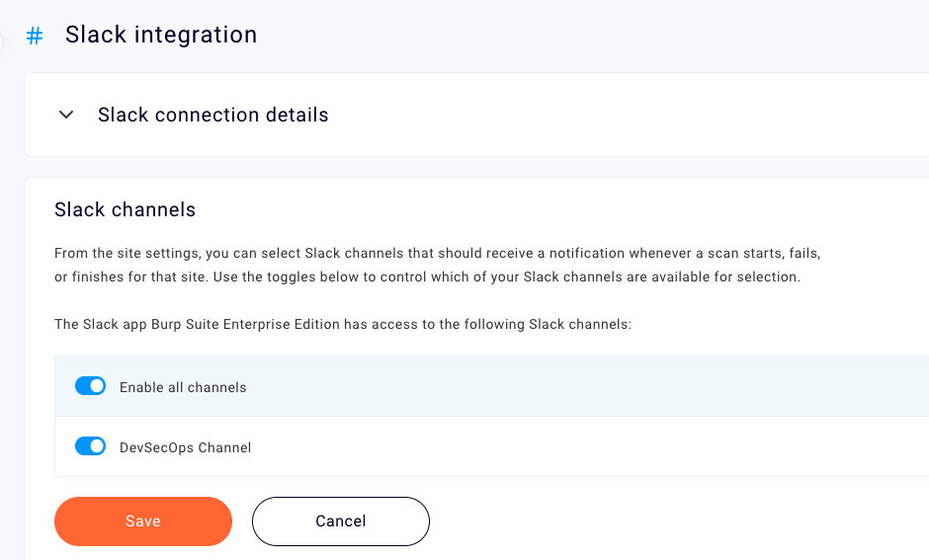Disable the DevSecOps Channel toggle
This screenshot has width=929, height=560.
click(90, 446)
